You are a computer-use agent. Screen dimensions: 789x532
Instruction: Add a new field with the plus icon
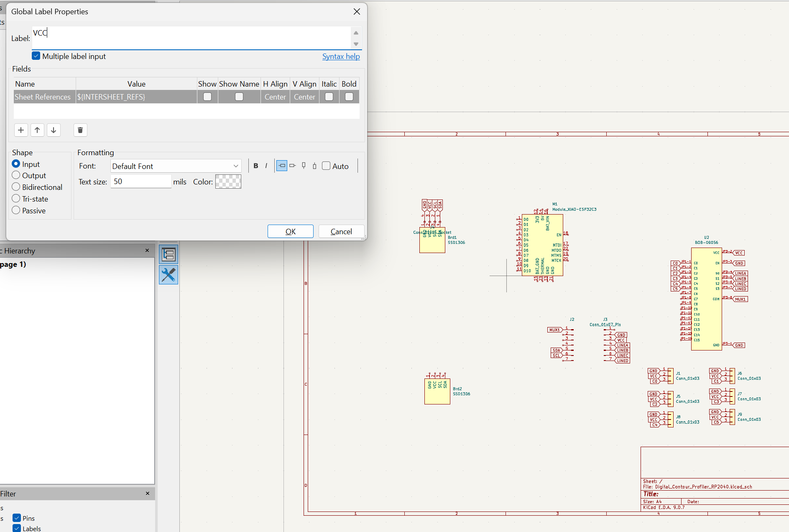pos(21,130)
